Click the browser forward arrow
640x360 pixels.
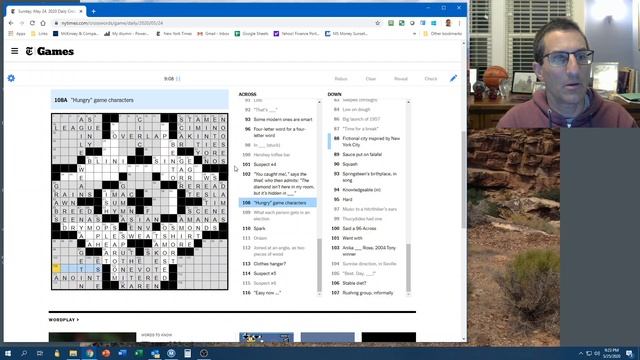[22, 23]
